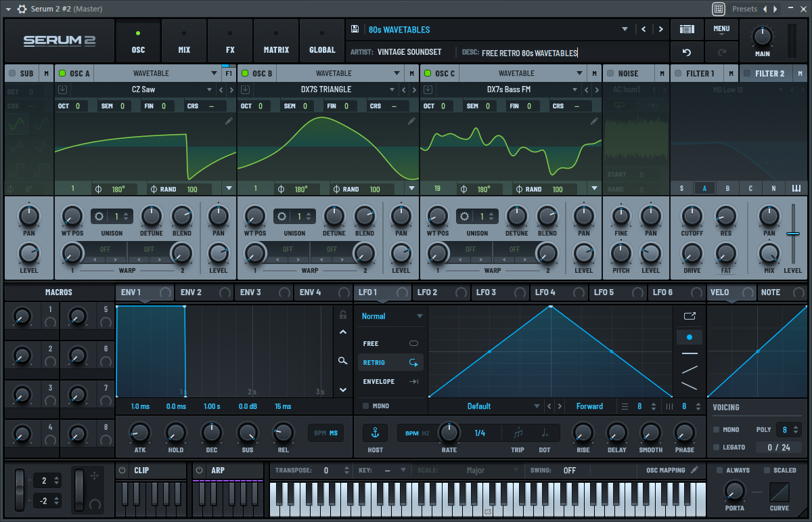
Task: Click the OSC A import wavetable icon
Action: coord(63,89)
